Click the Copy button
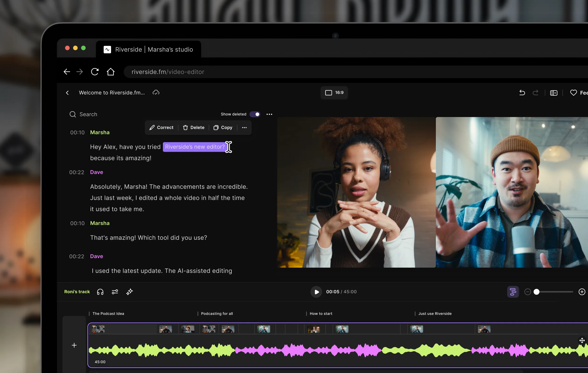Image resolution: width=588 pixels, height=373 pixels. (223, 128)
